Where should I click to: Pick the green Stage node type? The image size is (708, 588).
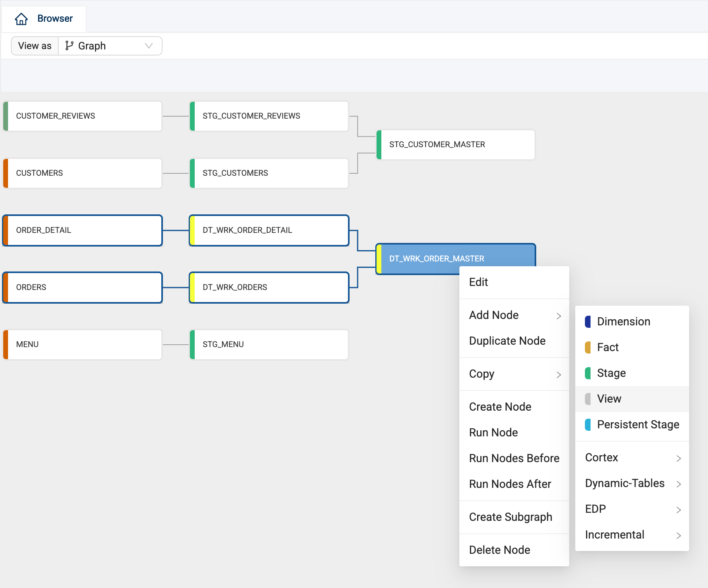pyautogui.click(x=611, y=373)
